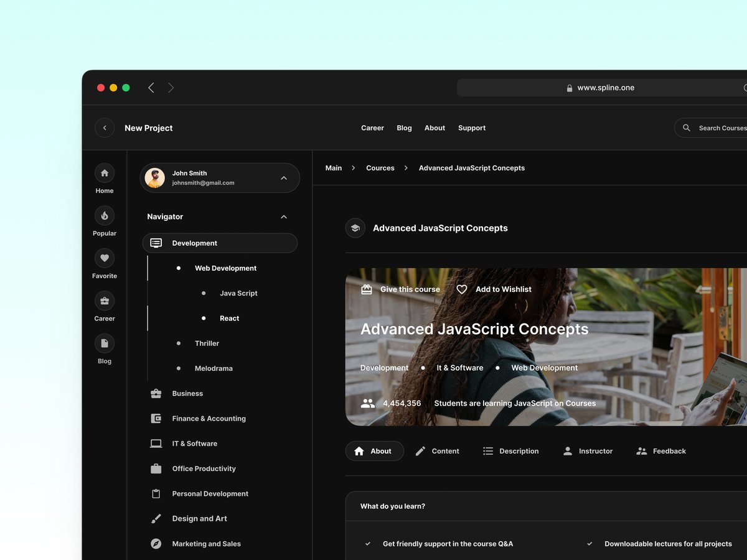Click the Office Productivity briefcase icon
747x560 pixels.
coord(156,469)
